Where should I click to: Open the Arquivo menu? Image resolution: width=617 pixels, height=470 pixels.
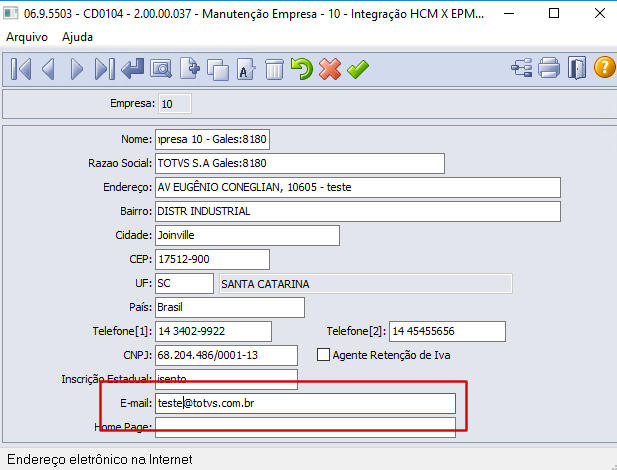coord(27,37)
